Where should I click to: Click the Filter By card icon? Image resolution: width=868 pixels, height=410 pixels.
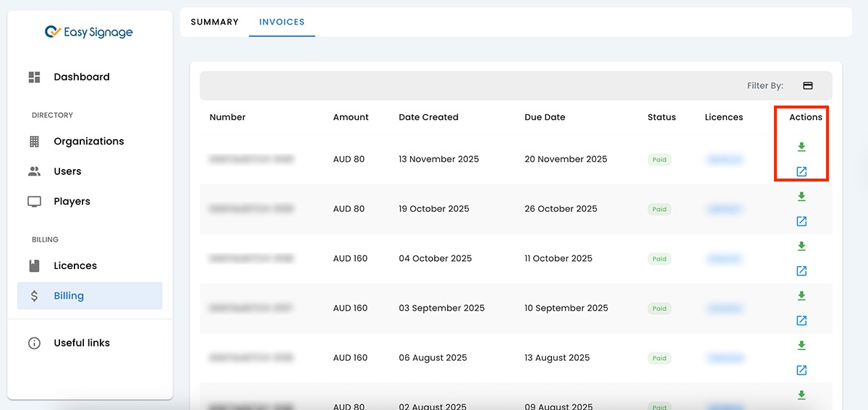(808, 85)
